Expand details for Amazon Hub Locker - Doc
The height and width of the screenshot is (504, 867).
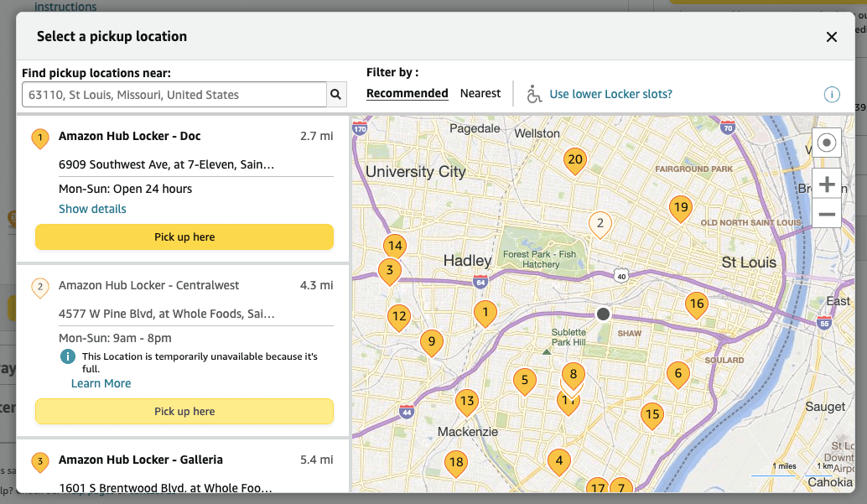coord(92,209)
